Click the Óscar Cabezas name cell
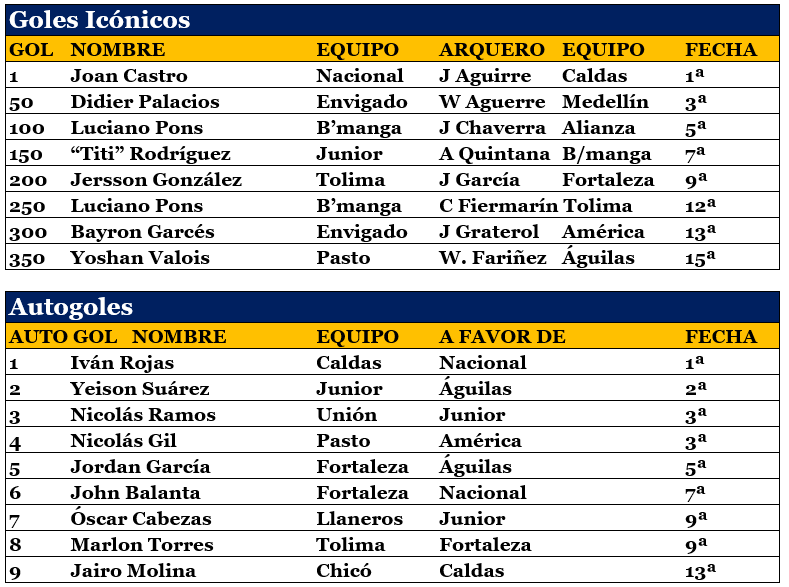 141,519
